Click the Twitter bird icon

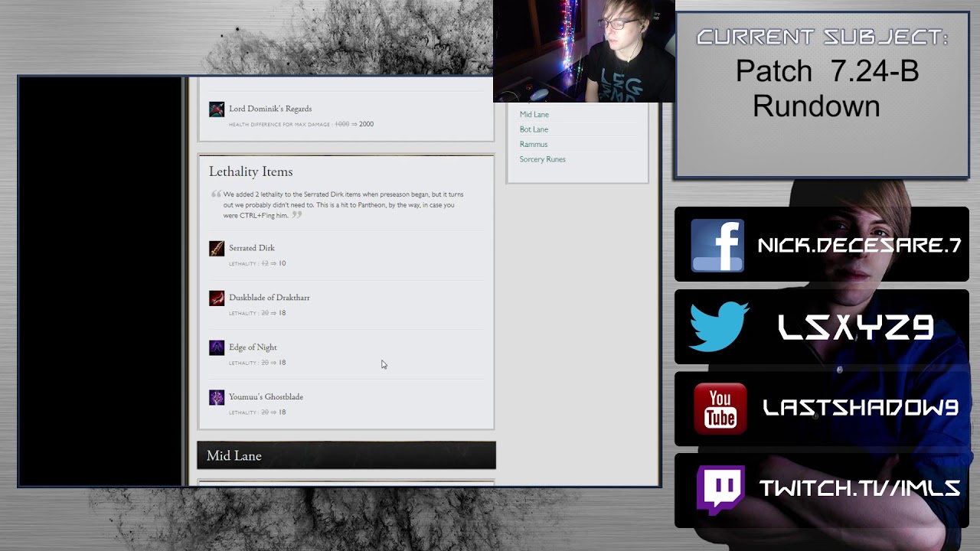[x=719, y=327]
